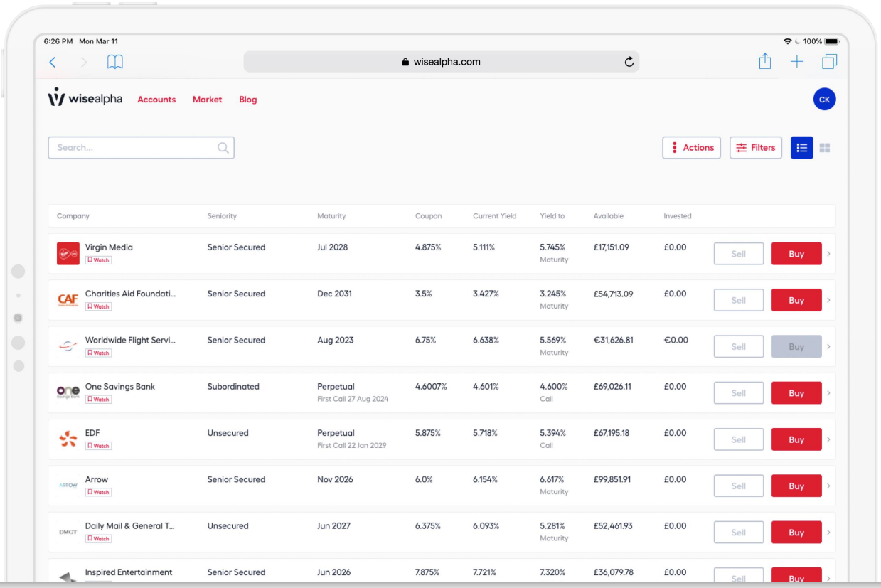Go forward in Safari browser
Image resolution: width=881 pixels, height=588 pixels.
coord(84,63)
